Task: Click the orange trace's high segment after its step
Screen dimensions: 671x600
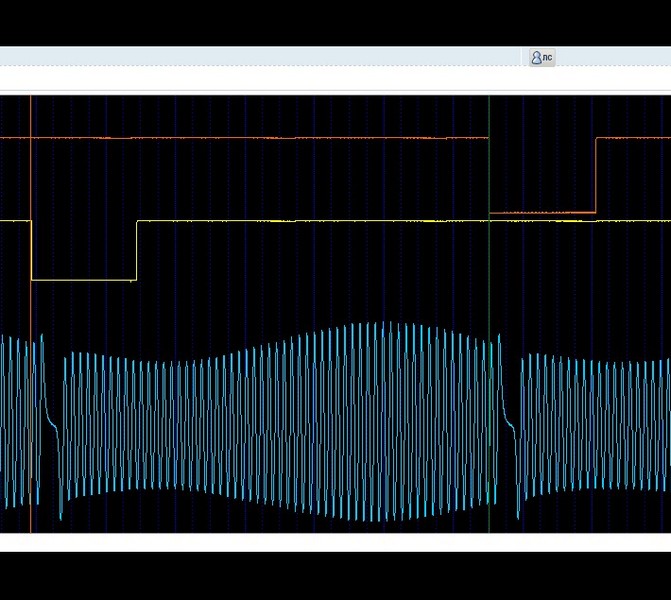Action: tap(633, 138)
